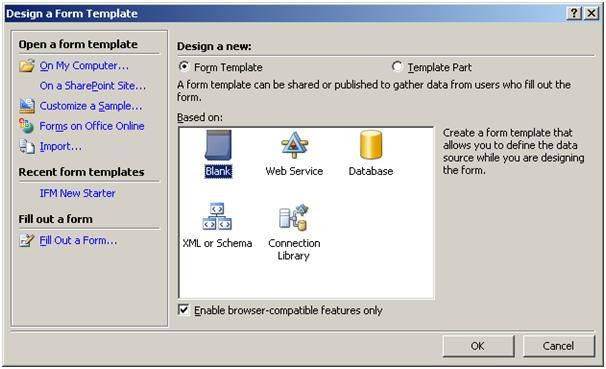Choose the Connection Library icon
The height and width of the screenshot is (369, 606).
tap(294, 217)
